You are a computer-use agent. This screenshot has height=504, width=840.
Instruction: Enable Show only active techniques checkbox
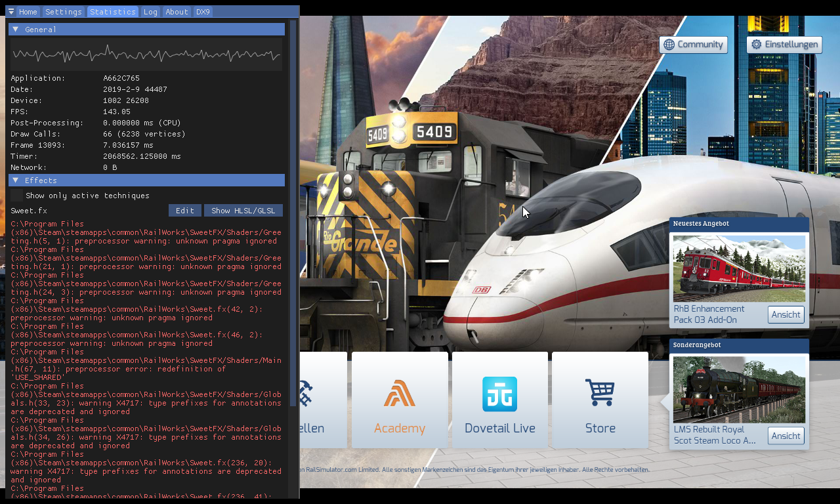click(x=17, y=196)
